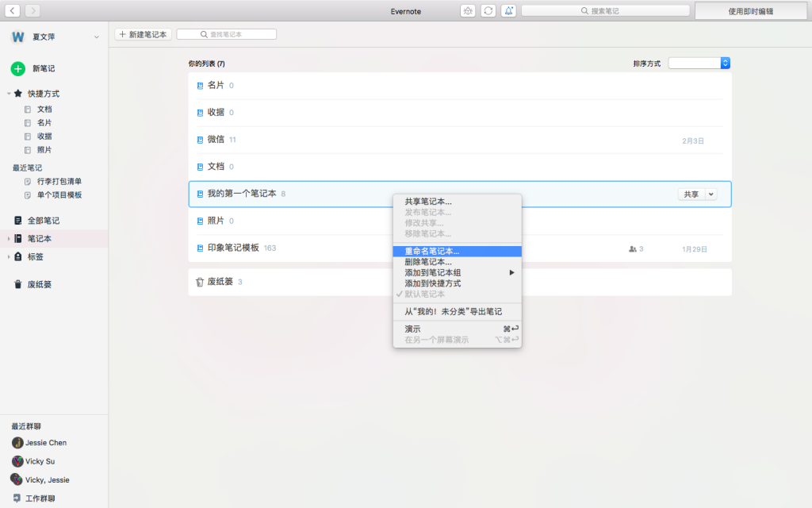Image resolution: width=812 pixels, height=508 pixels.
Task: Select 印象笔记模板 notebook name
Action: click(x=233, y=248)
